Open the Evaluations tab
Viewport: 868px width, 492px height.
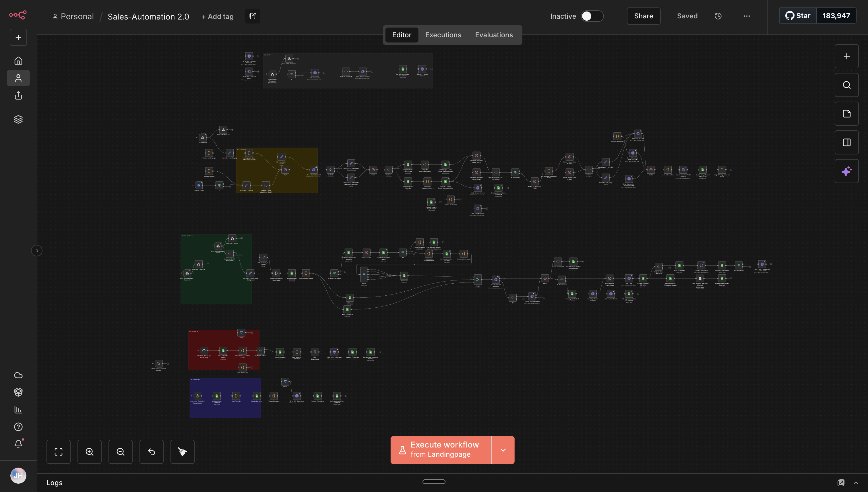(494, 35)
